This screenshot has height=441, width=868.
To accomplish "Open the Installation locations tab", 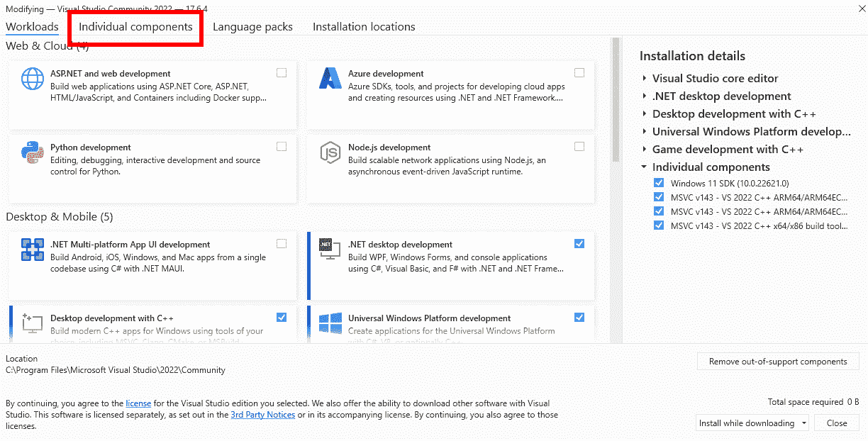I will click(x=364, y=27).
